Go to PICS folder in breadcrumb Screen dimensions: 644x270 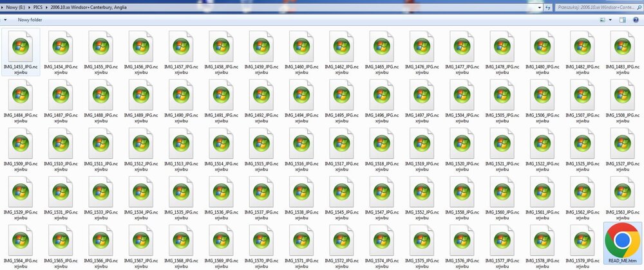39,7
